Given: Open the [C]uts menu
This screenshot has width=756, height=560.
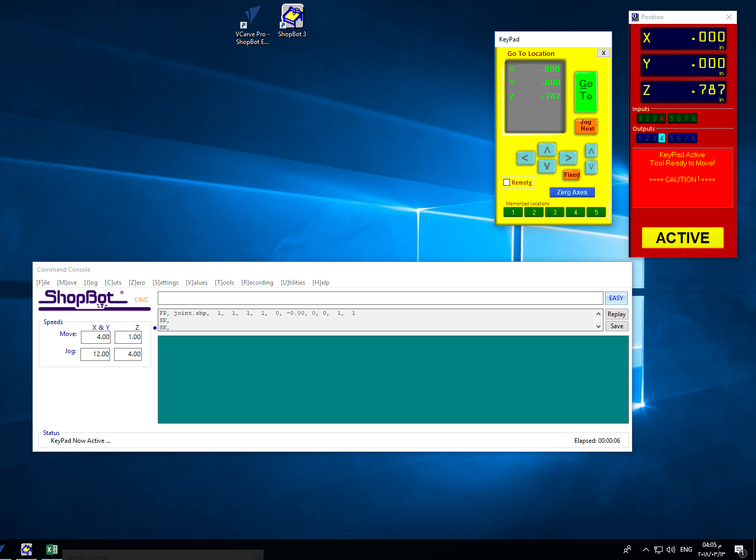Looking at the screenshot, I should click(113, 283).
